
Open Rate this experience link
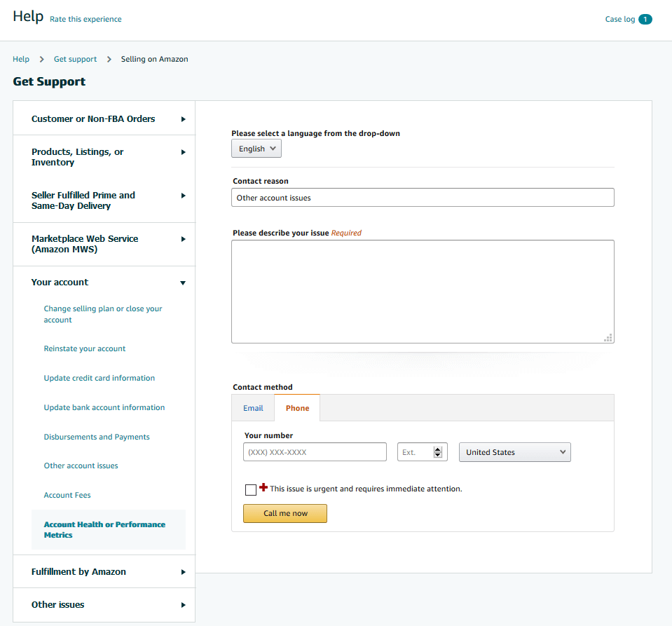[x=85, y=20]
